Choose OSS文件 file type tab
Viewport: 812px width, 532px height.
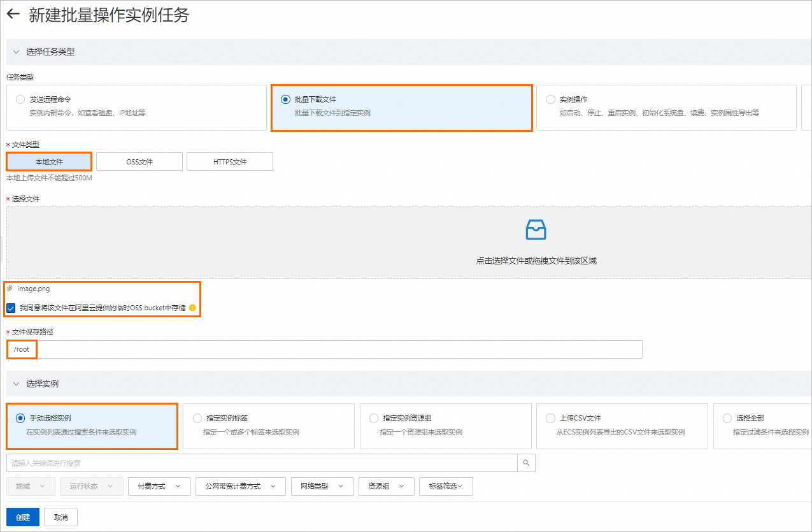(139, 162)
